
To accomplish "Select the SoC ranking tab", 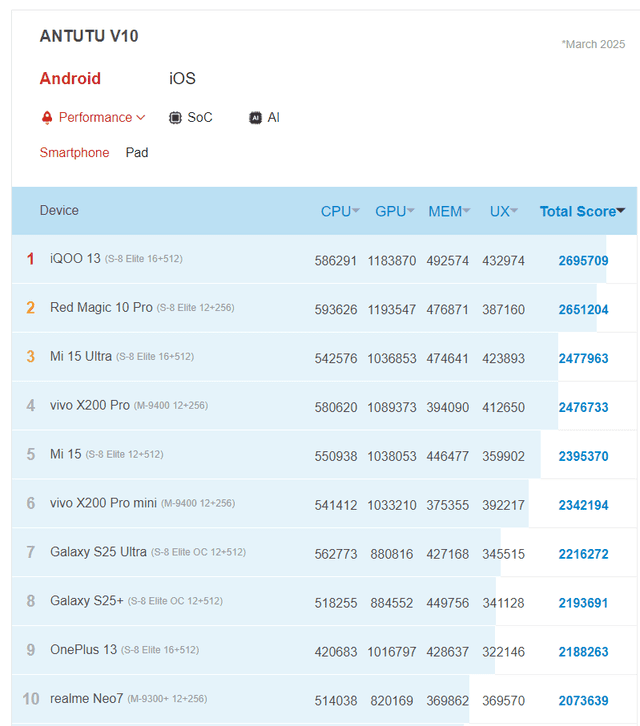I will [200, 118].
